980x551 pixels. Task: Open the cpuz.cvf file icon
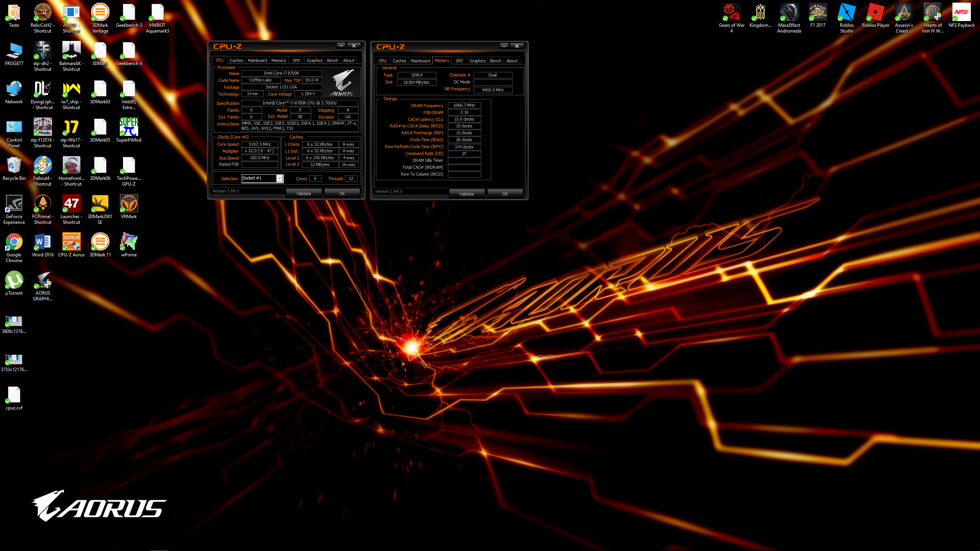pos(14,398)
